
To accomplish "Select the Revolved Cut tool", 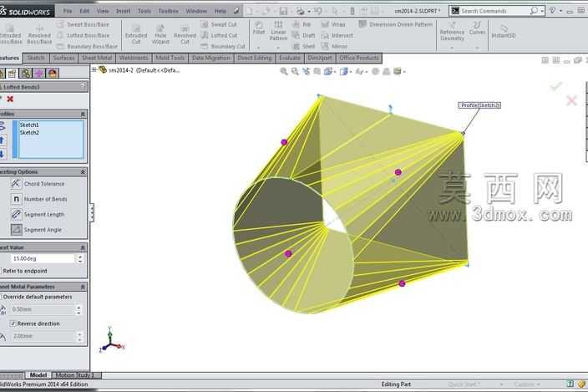I will [x=185, y=34].
